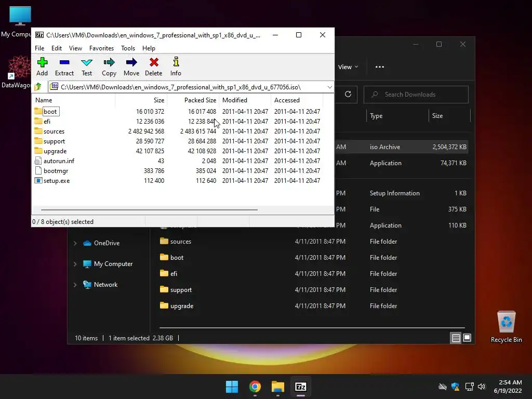Sort 7-Zip list by Modified column
532x399 pixels.
click(x=245, y=100)
